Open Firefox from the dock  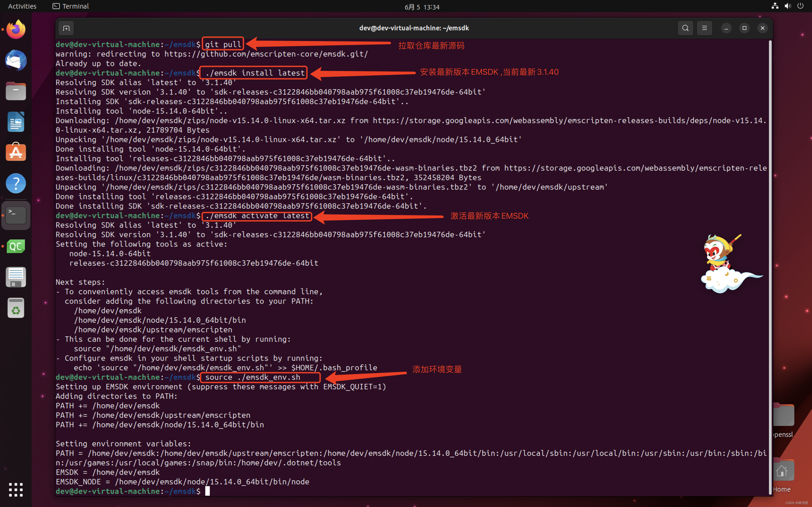click(15, 29)
